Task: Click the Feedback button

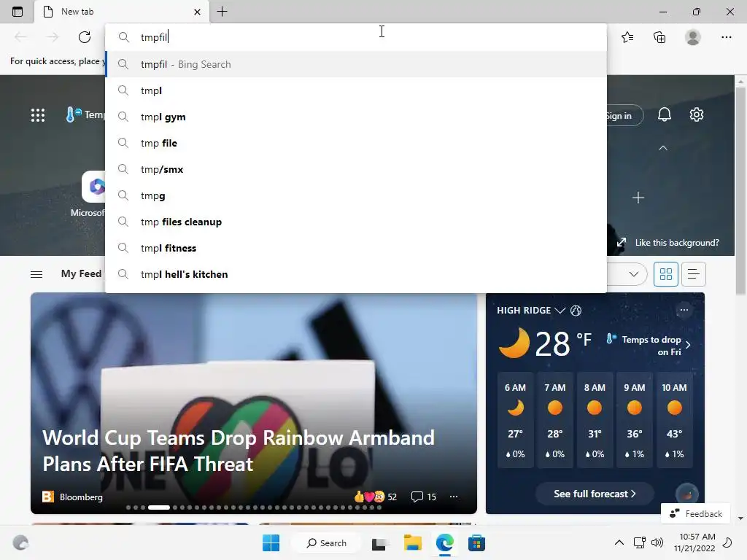Action: (x=695, y=514)
